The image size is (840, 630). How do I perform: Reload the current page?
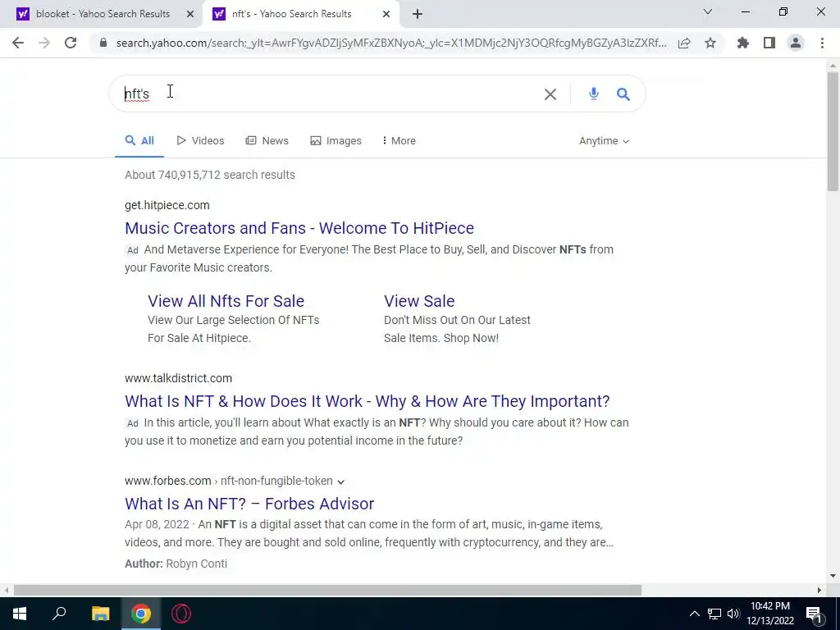pyautogui.click(x=71, y=43)
